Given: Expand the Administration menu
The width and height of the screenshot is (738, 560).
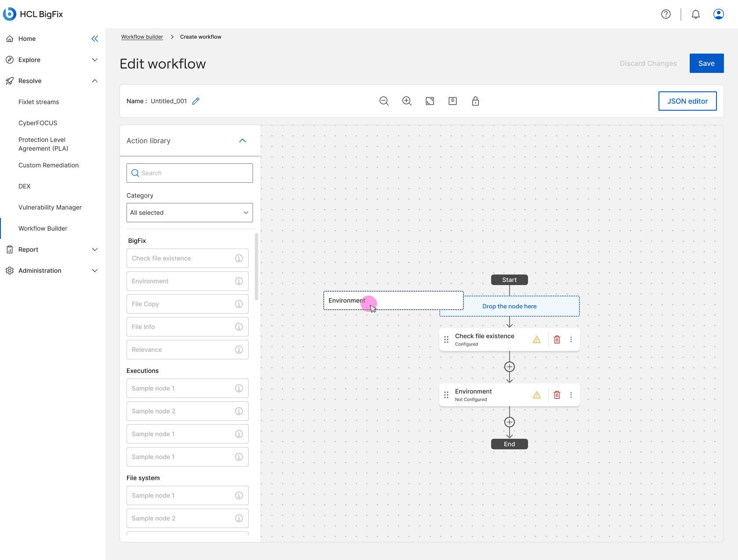Looking at the screenshot, I should (x=95, y=271).
